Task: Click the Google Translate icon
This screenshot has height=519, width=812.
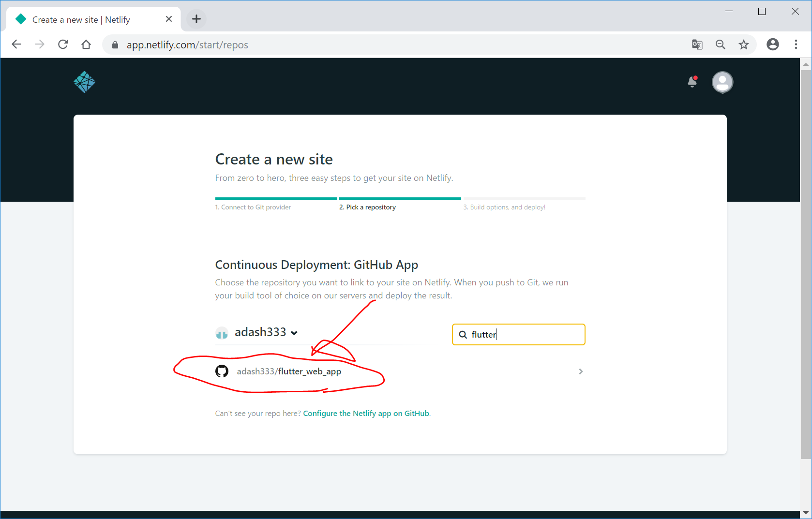Action: pos(697,44)
